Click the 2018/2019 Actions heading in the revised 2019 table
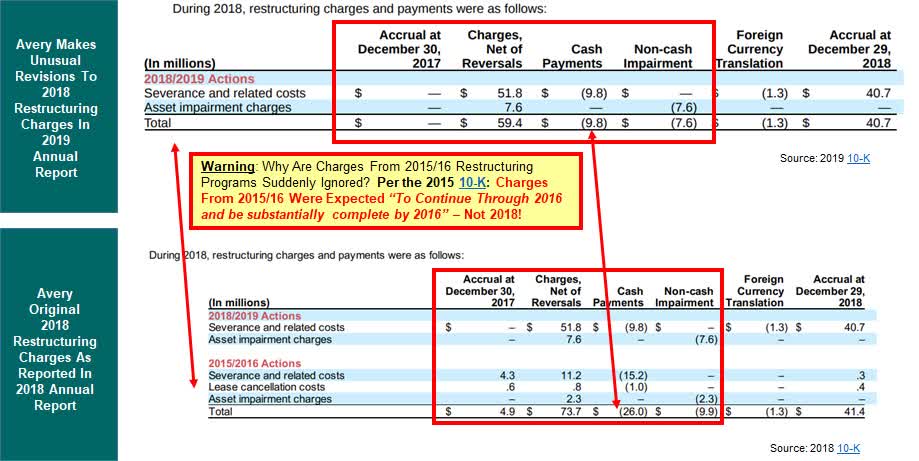The height and width of the screenshot is (461, 919). 199,79
